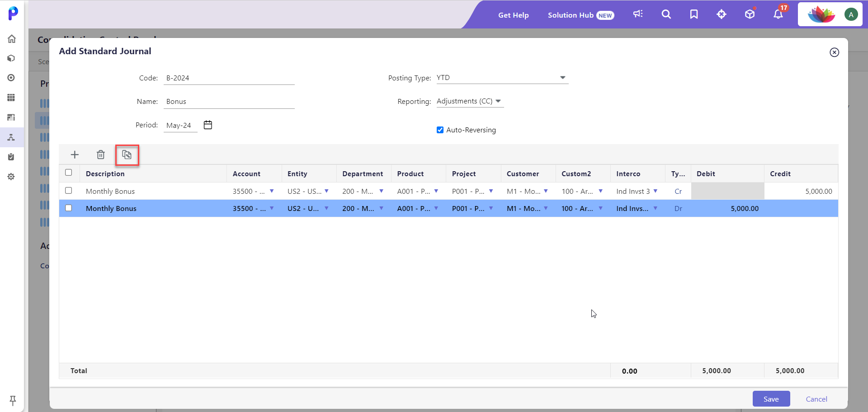Screen dimensions: 868x412
Task: Close the Add Standard Journal dialog
Action: click(835, 52)
